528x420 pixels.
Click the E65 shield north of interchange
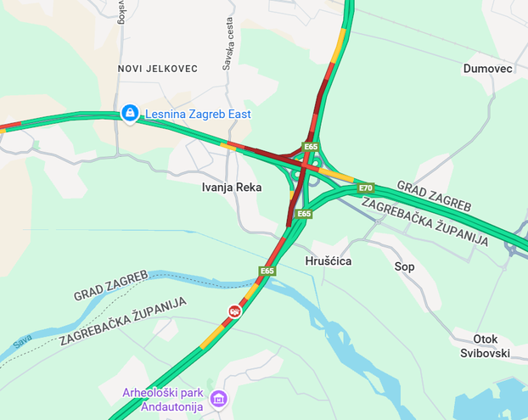click(x=311, y=147)
